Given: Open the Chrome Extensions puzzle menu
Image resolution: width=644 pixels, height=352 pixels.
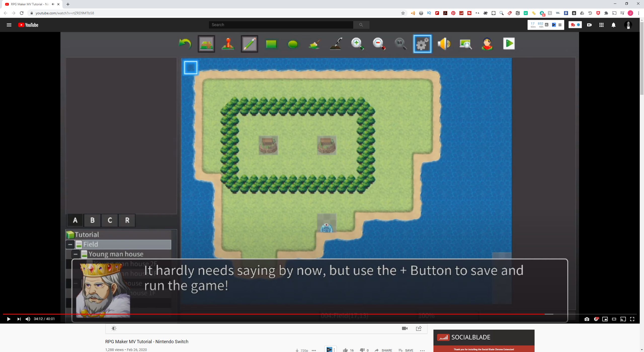Looking at the screenshot, I should point(606,13).
